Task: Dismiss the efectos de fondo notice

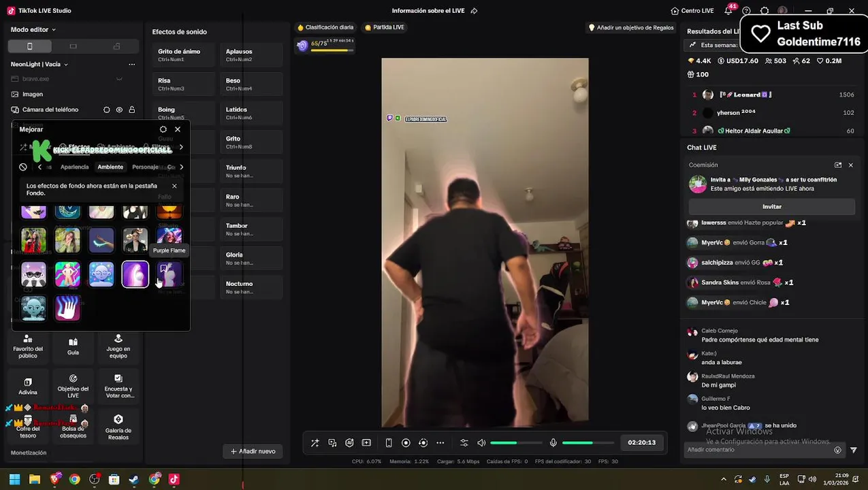Action: (174, 186)
